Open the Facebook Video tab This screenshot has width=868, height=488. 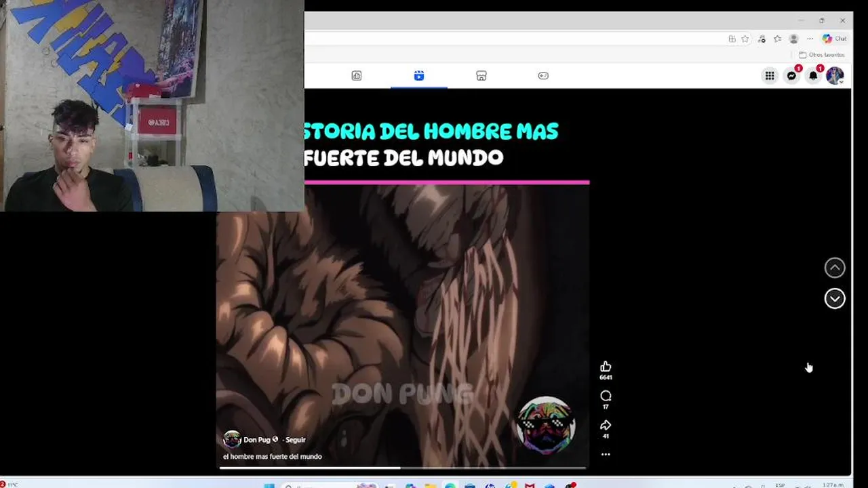click(357, 76)
